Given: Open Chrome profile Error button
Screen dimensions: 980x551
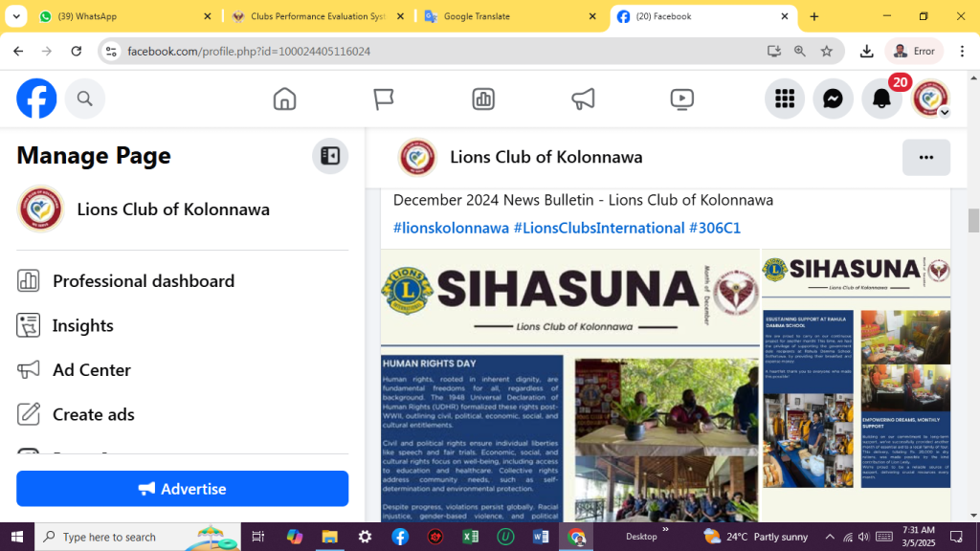Looking at the screenshot, I should (914, 52).
